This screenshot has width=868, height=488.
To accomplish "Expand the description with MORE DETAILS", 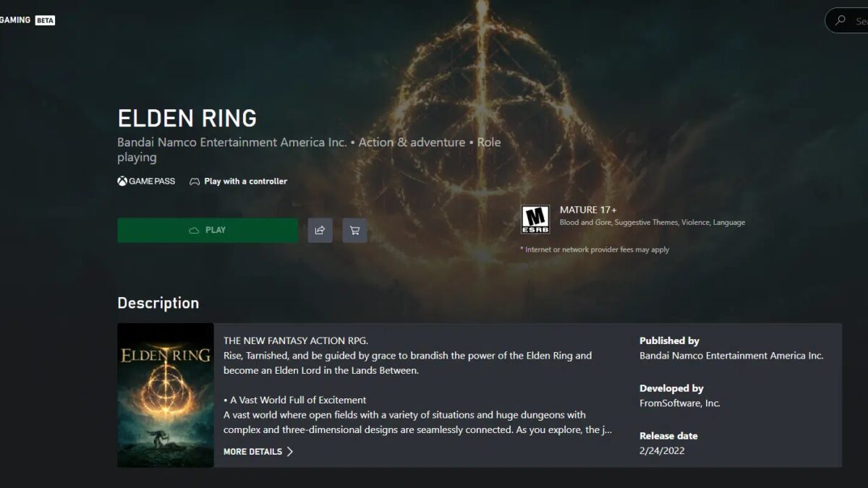I will point(252,452).
